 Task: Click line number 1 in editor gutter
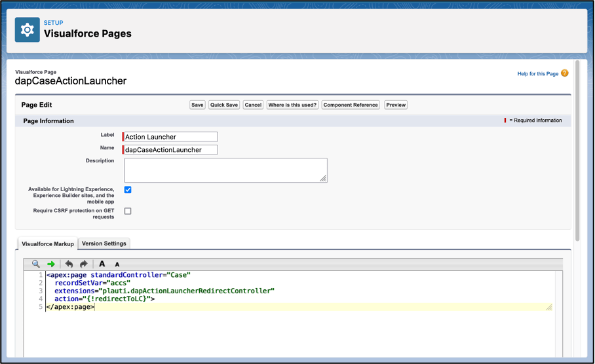pos(41,275)
